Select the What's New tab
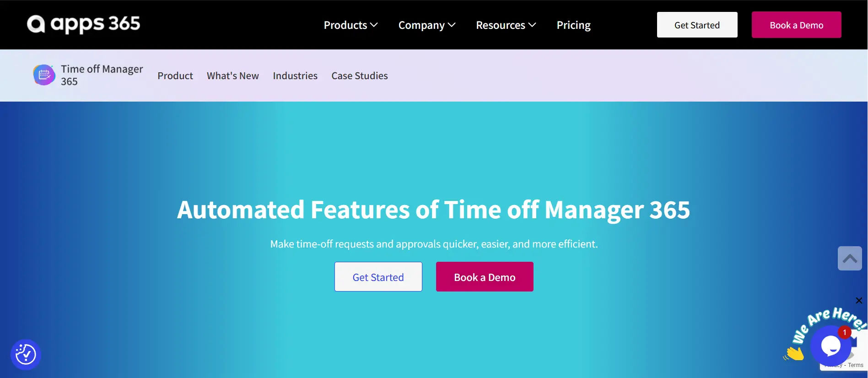 232,76
